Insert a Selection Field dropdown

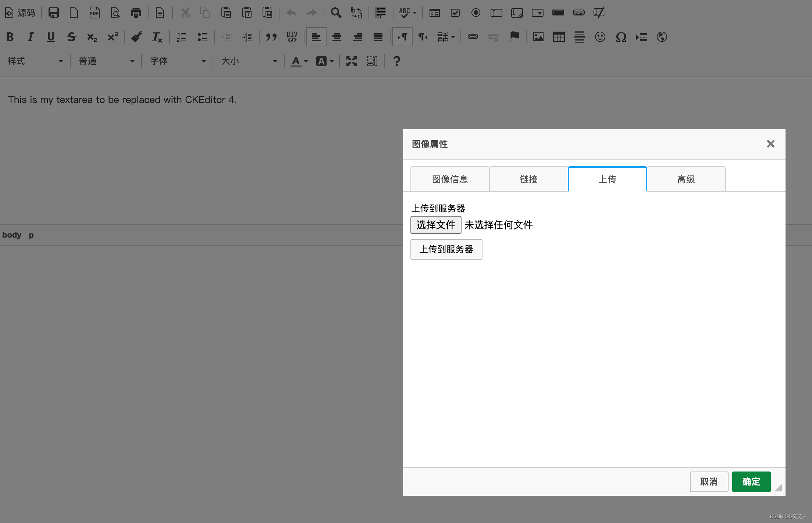(538, 13)
